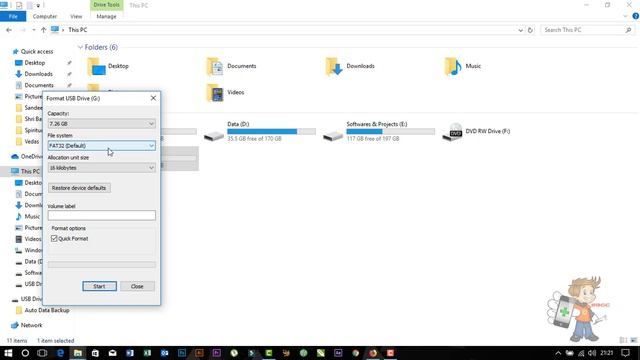Open the Capacity dropdown
The height and width of the screenshot is (360, 640).
(102, 124)
